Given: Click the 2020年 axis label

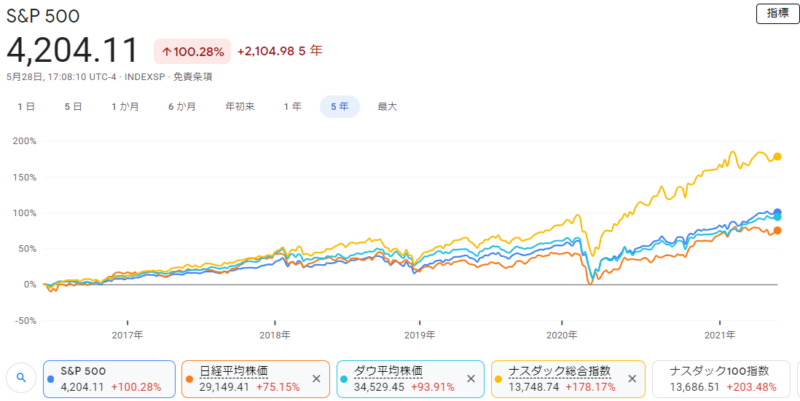Looking at the screenshot, I should (x=561, y=335).
